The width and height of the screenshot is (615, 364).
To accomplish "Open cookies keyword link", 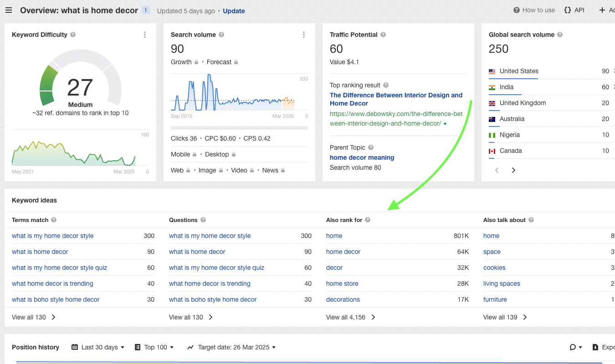I will [x=494, y=268].
